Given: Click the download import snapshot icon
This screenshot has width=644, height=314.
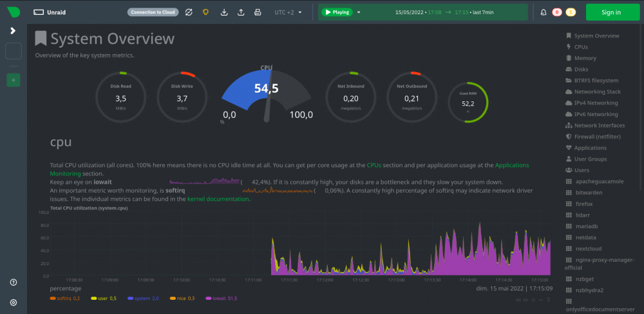Looking at the screenshot, I should [224, 12].
